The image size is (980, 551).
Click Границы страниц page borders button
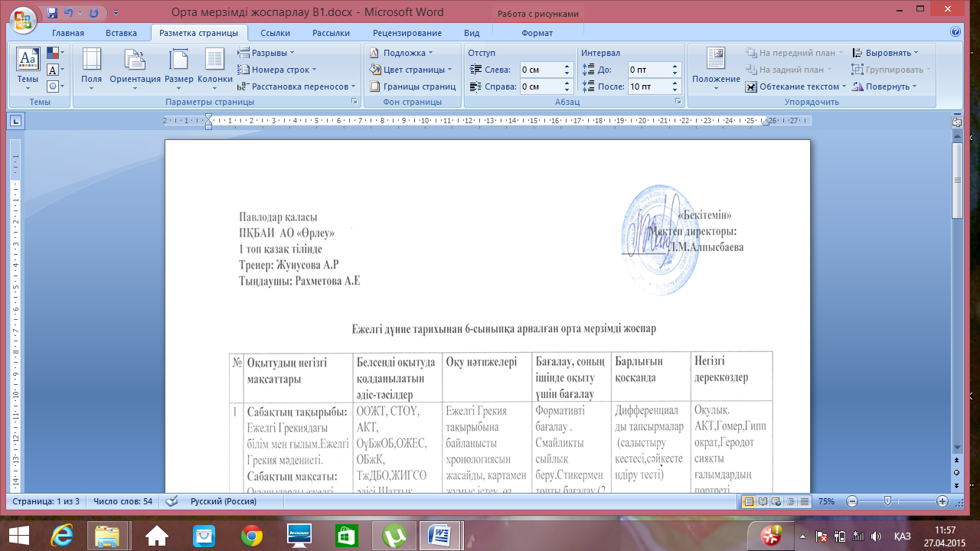[413, 86]
